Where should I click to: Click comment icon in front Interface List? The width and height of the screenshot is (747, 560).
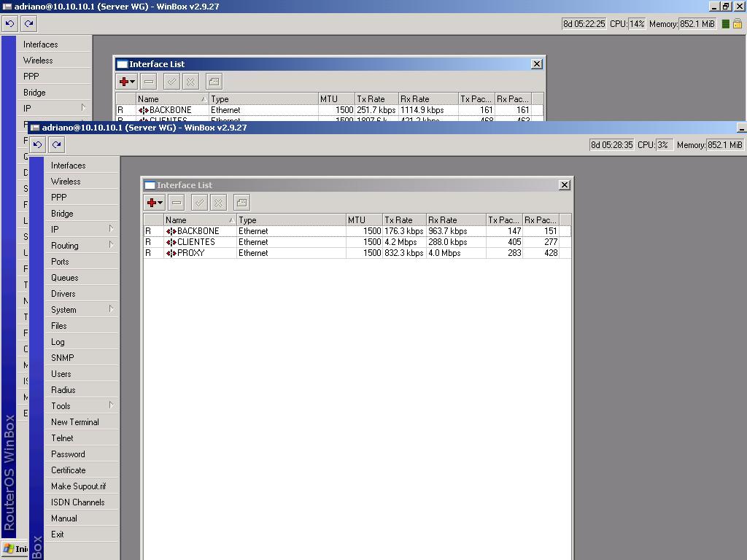pos(241,203)
